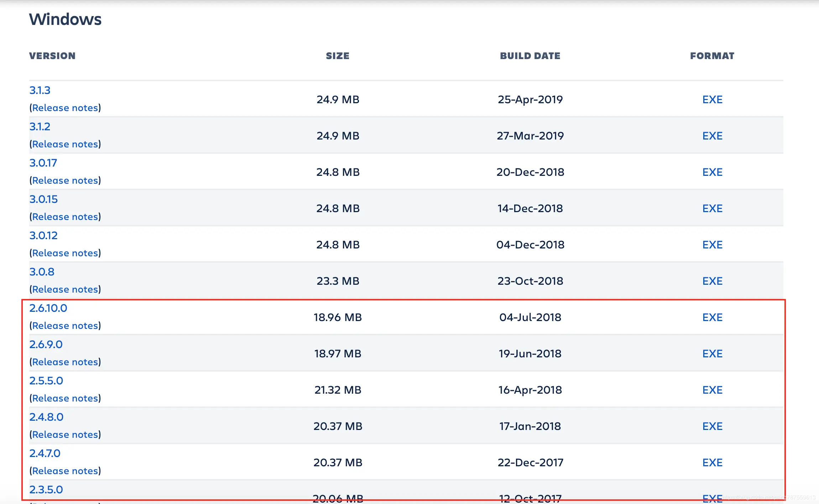Open Release notes for version 3.1.2
This screenshot has height=504, width=819.
click(65, 144)
